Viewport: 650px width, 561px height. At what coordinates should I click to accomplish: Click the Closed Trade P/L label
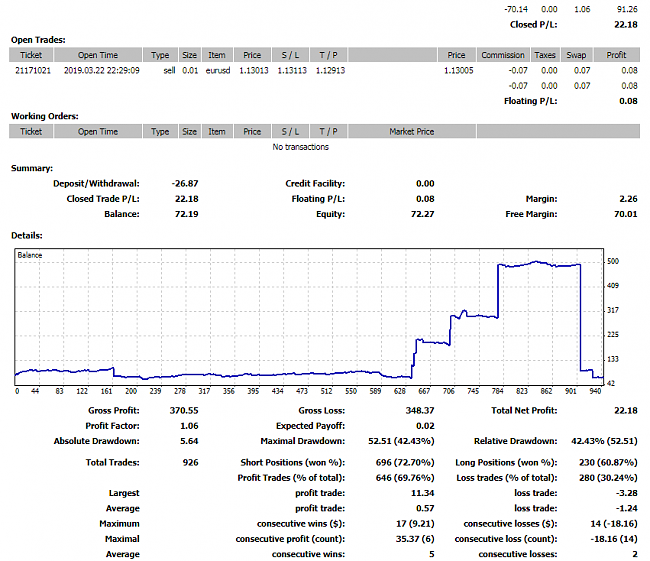click(x=103, y=199)
